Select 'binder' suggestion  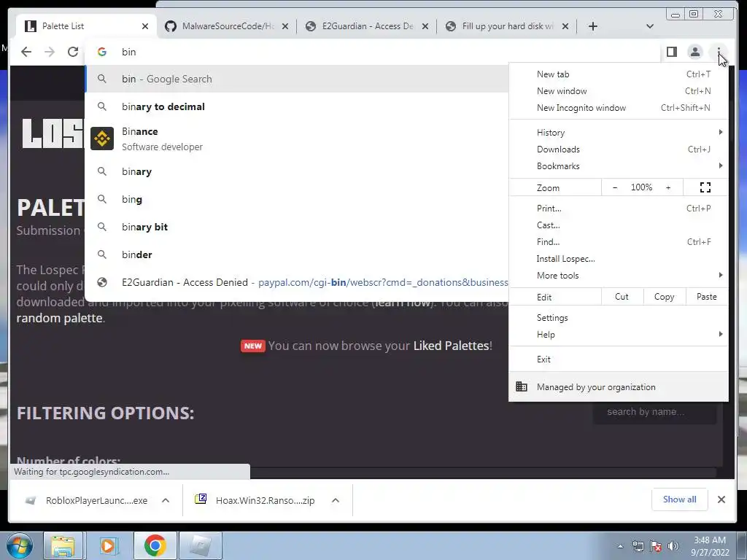[x=297, y=254]
